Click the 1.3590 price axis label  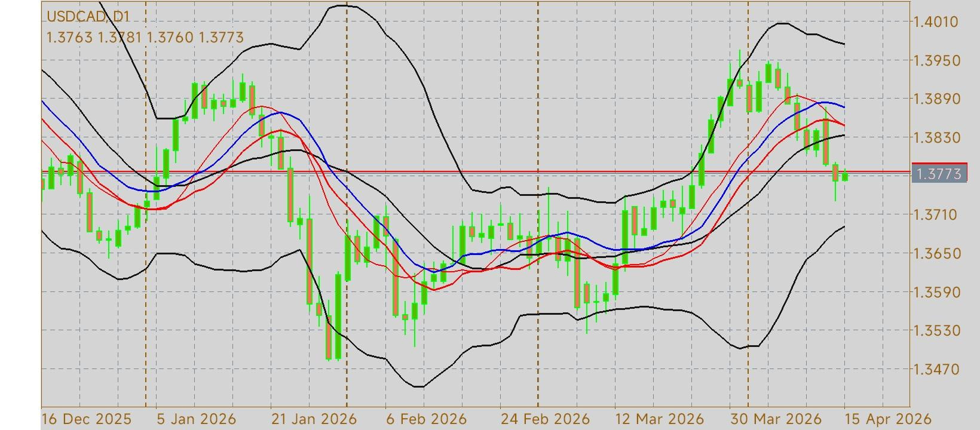[936, 292]
